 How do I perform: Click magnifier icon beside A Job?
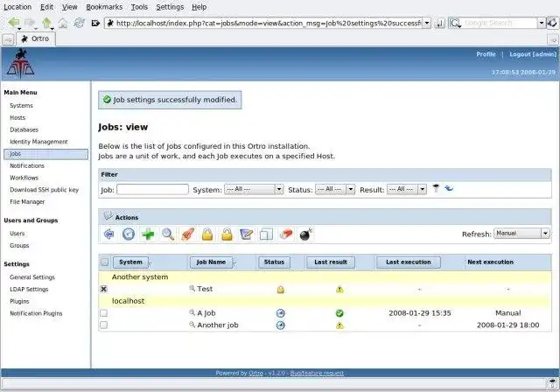point(192,312)
